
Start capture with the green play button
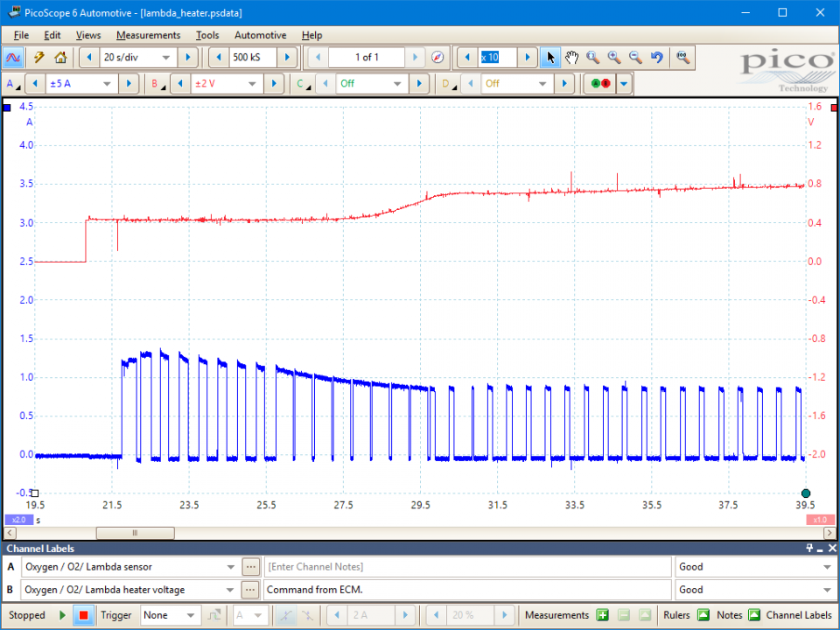62,615
